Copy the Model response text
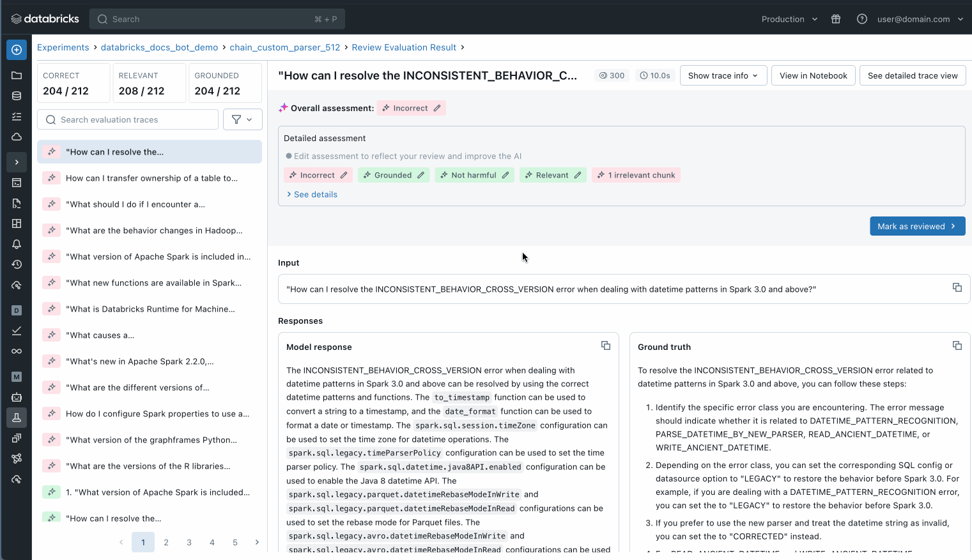The height and width of the screenshot is (560, 972). (606, 345)
